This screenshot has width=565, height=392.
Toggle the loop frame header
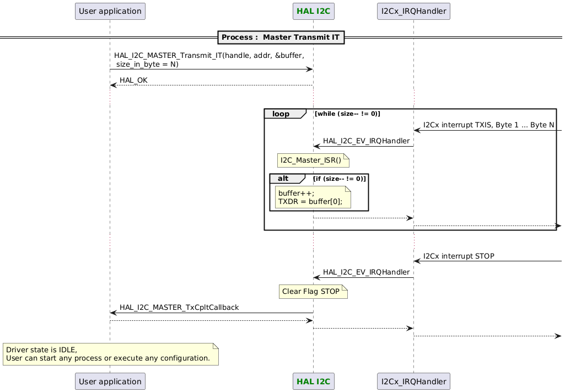(281, 114)
